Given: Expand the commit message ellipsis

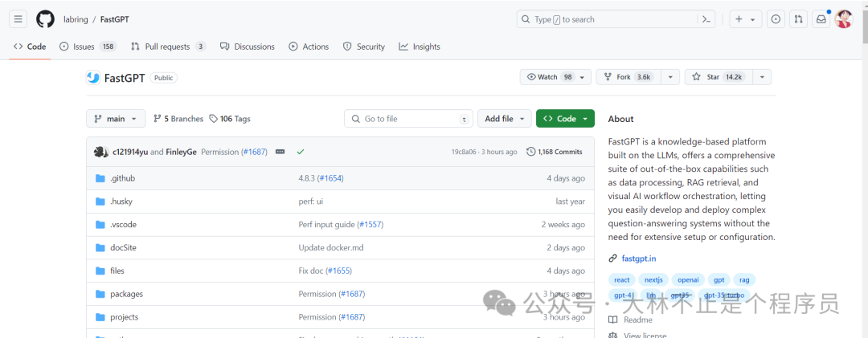Looking at the screenshot, I should point(280,152).
